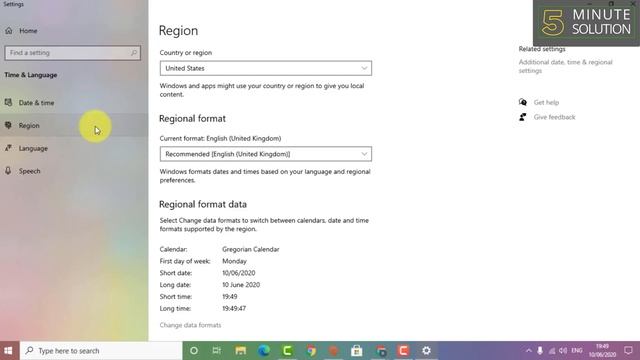The height and width of the screenshot is (360, 640).
Task: Open the Windows Start menu
Action: (8, 351)
